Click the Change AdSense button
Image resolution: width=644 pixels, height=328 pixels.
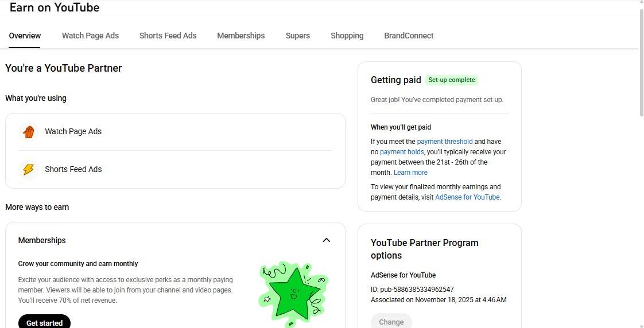tap(391, 322)
